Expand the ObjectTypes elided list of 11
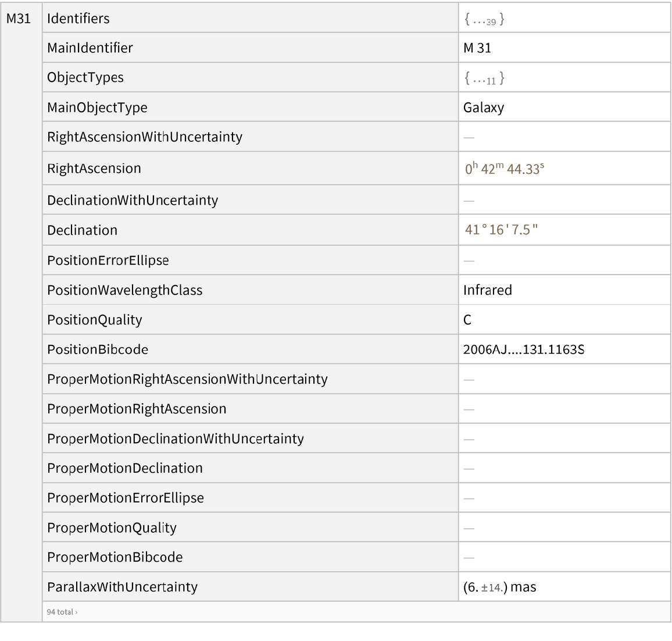 click(x=484, y=78)
